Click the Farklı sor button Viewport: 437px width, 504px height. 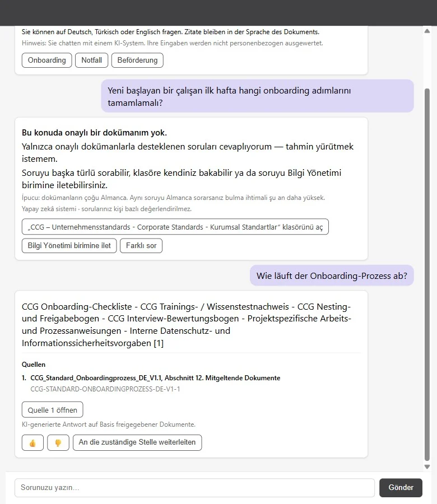[x=141, y=246]
